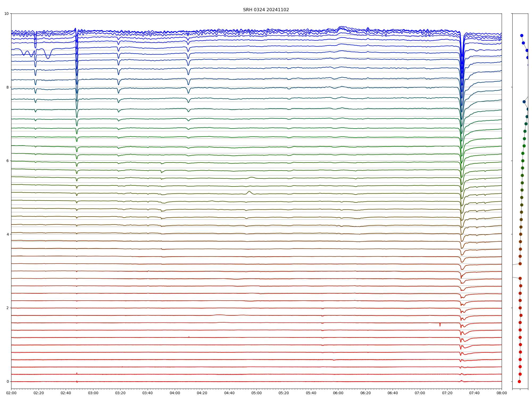Click the 02:00 time axis label

[11, 393]
